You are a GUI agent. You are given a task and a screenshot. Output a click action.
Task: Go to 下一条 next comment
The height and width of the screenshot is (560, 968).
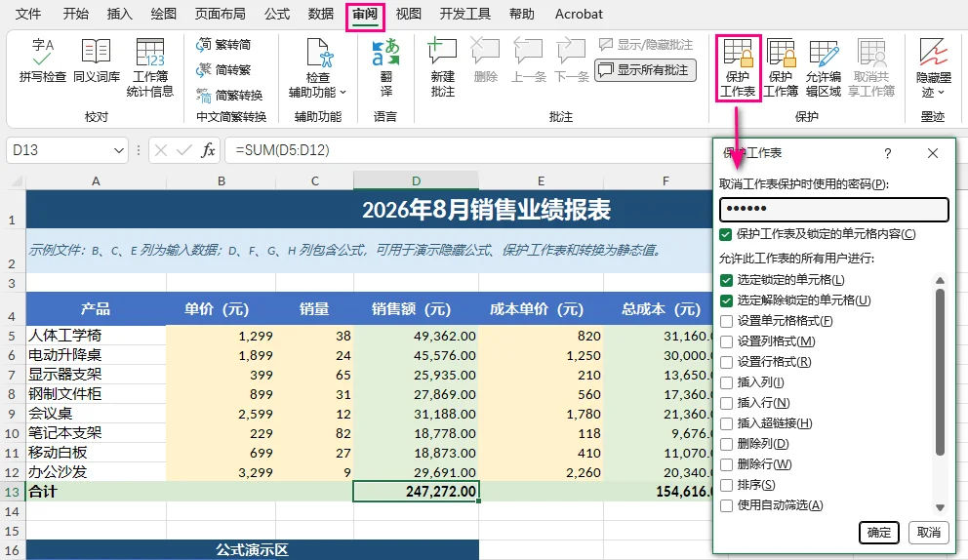click(x=572, y=60)
